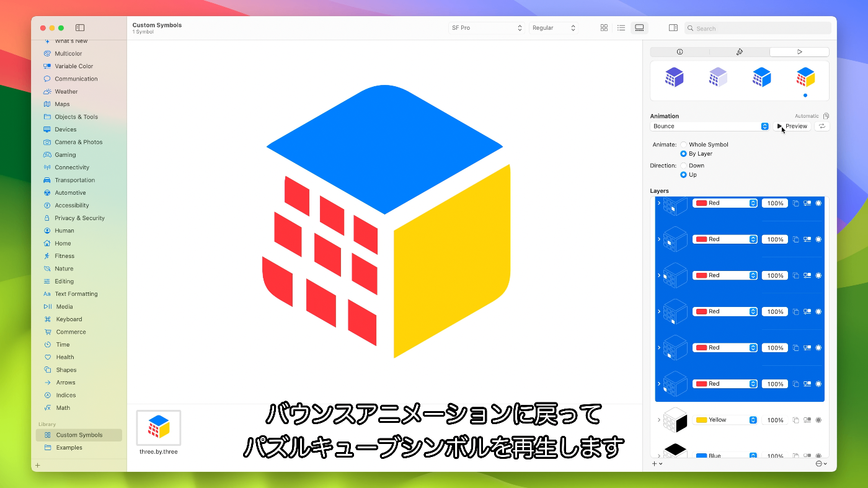Open the Multicolor category in the sidebar

tap(68, 53)
